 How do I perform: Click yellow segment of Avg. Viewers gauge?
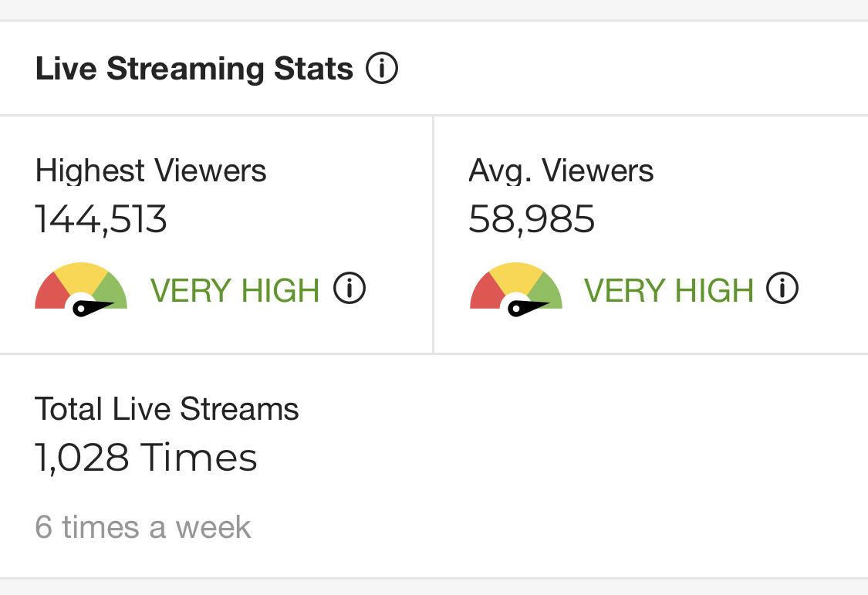point(516,276)
